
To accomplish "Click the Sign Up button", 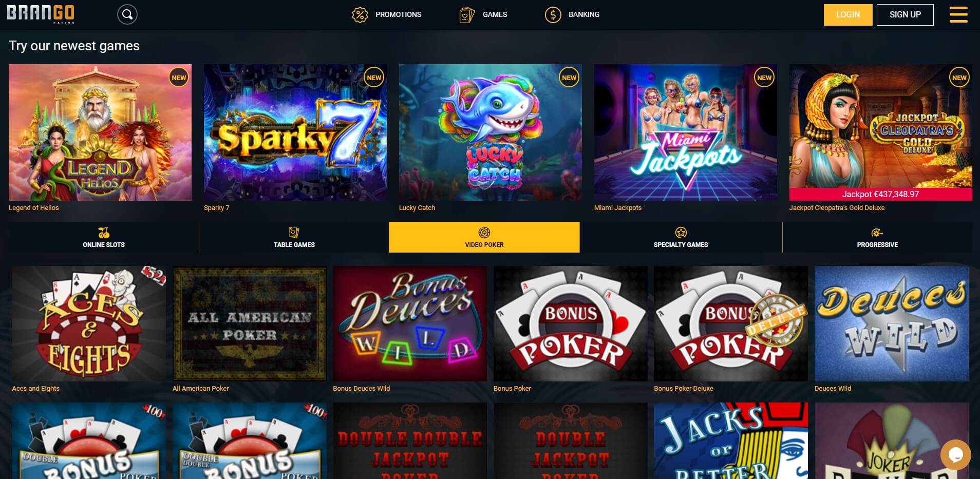I will pyautogui.click(x=905, y=15).
